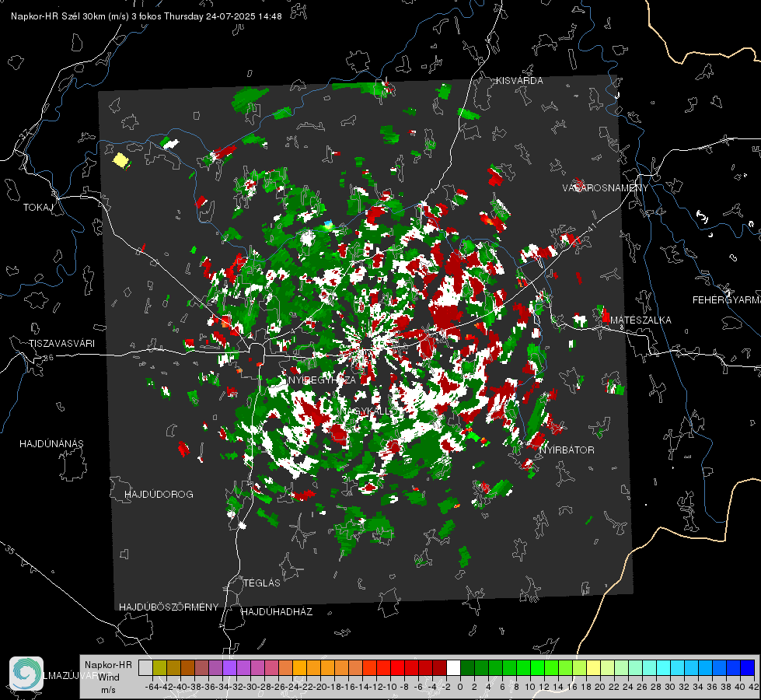
Task: Click the gray swatch in the wind legend
Action: pyautogui.click(x=145, y=668)
